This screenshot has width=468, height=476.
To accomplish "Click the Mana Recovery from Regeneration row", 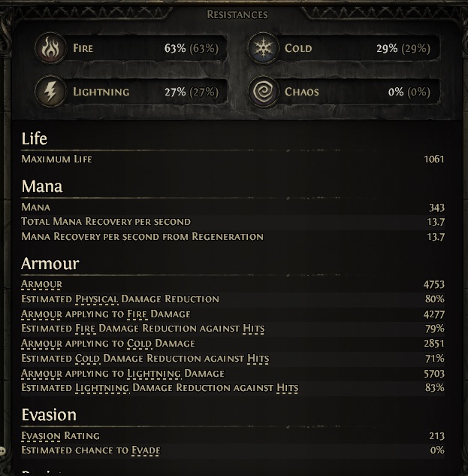I will pos(233,236).
